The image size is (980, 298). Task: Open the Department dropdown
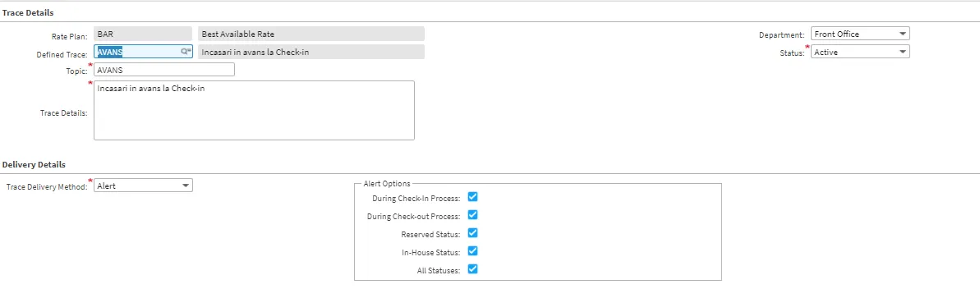(860, 34)
